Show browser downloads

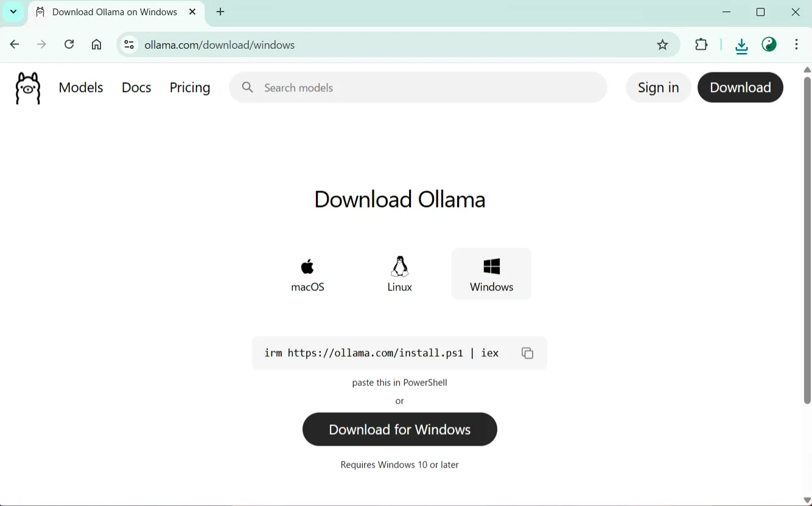(x=741, y=46)
